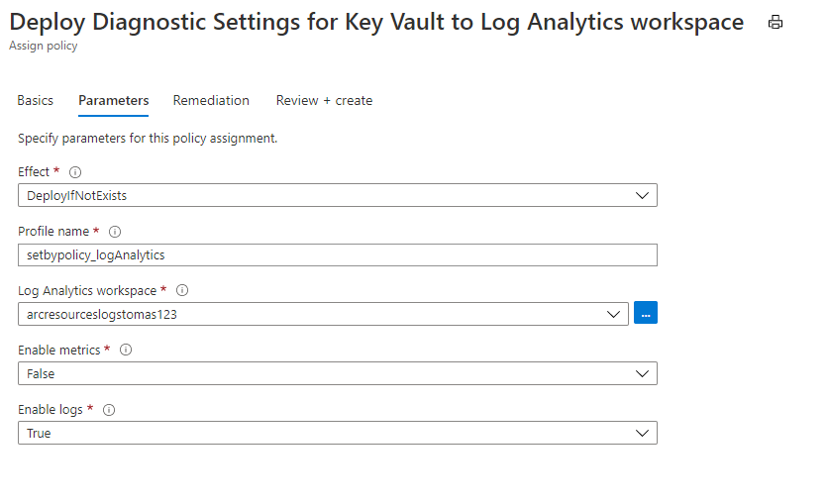The height and width of the screenshot is (504, 828).
Task: Click the page title heading text
Action: (376, 22)
